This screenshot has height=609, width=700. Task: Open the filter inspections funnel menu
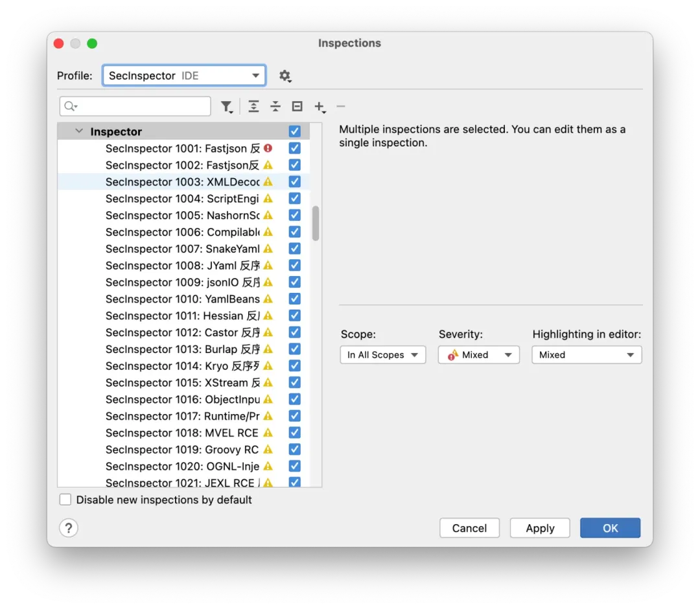(227, 107)
